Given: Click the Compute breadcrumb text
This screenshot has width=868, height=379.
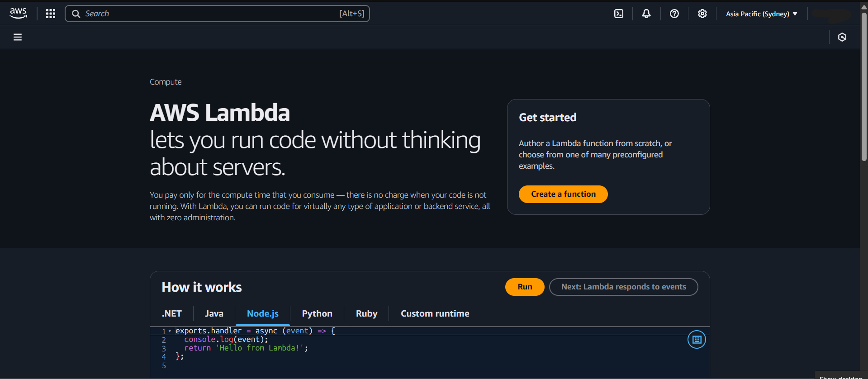Looking at the screenshot, I should click(x=166, y=82).
